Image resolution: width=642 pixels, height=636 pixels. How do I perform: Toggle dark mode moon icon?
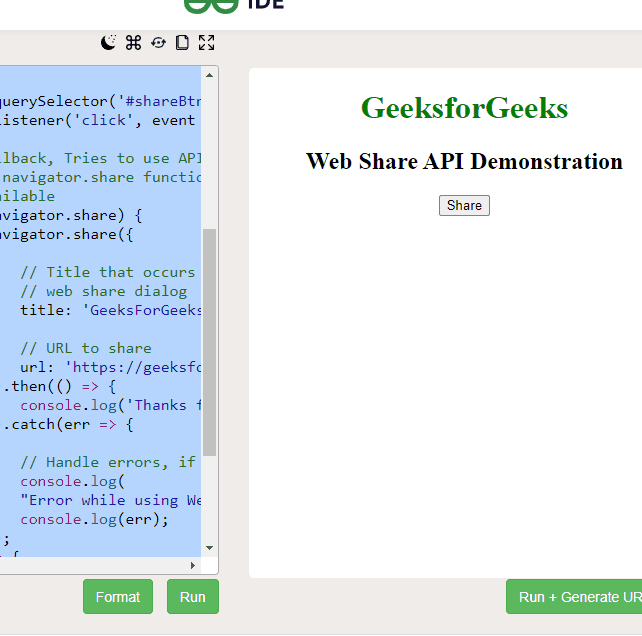tap(109, 43)
